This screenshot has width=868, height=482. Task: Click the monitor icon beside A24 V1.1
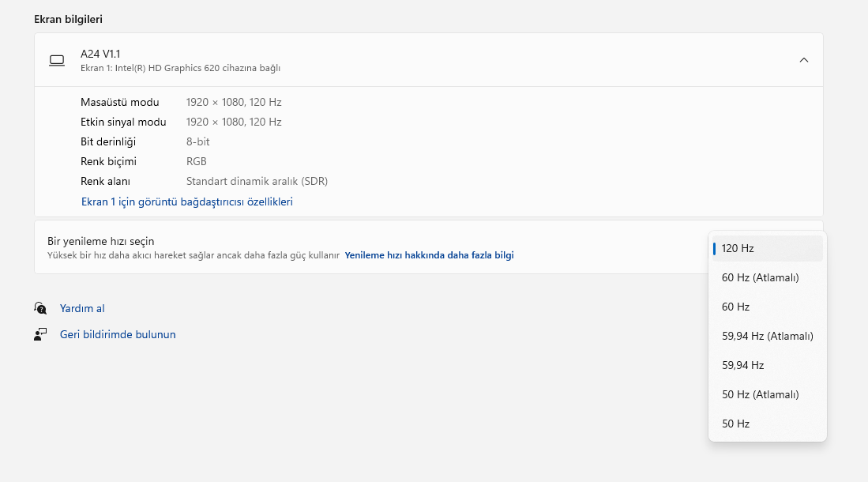tap(57, 61)
